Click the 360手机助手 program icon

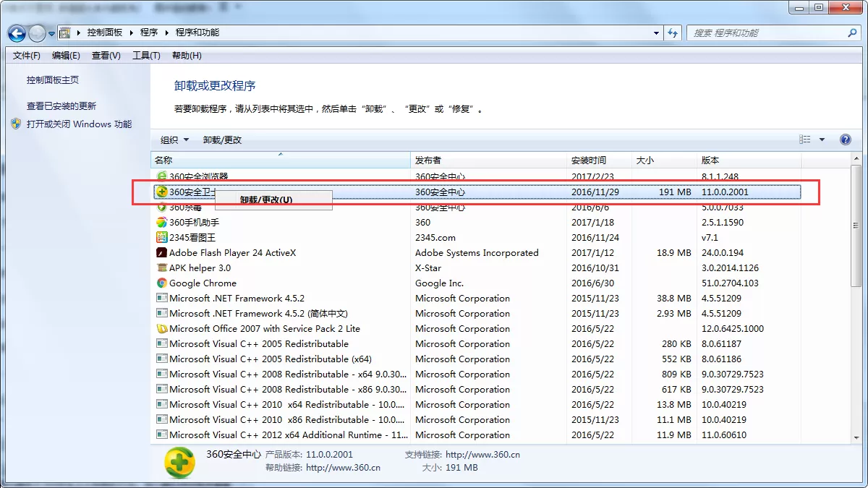point(162,223)
